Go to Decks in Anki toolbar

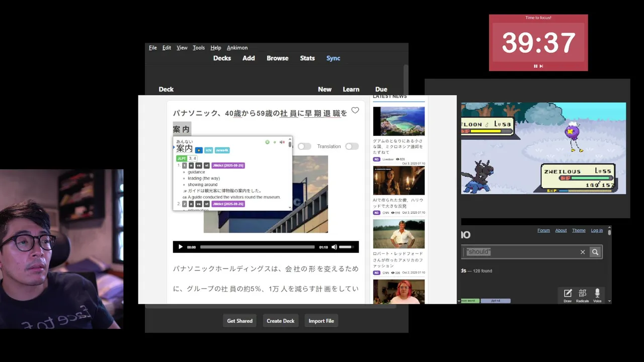pyautogui.click(x=222, y=58)
